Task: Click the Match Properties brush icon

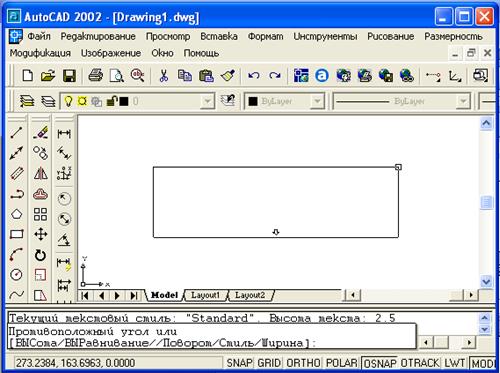Action: [x=228, y=76]
